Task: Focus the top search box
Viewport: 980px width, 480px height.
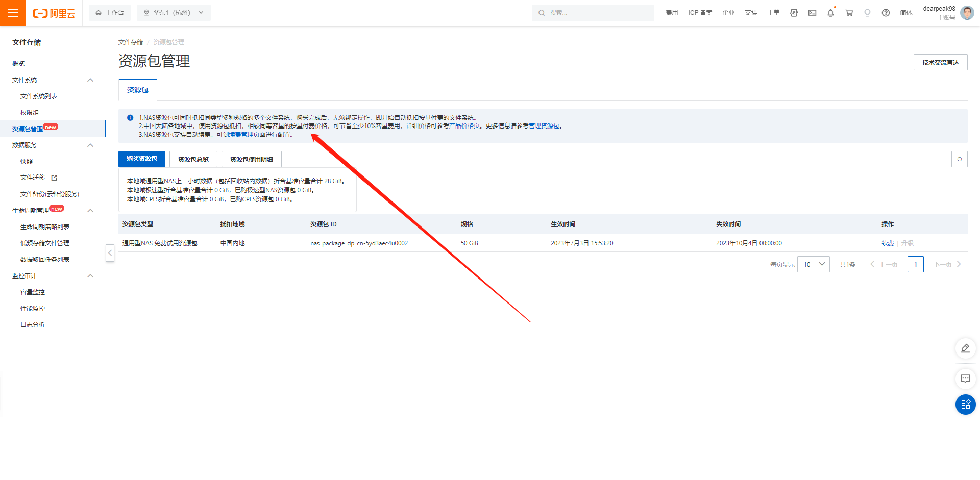Action: [x=593, y=13]
